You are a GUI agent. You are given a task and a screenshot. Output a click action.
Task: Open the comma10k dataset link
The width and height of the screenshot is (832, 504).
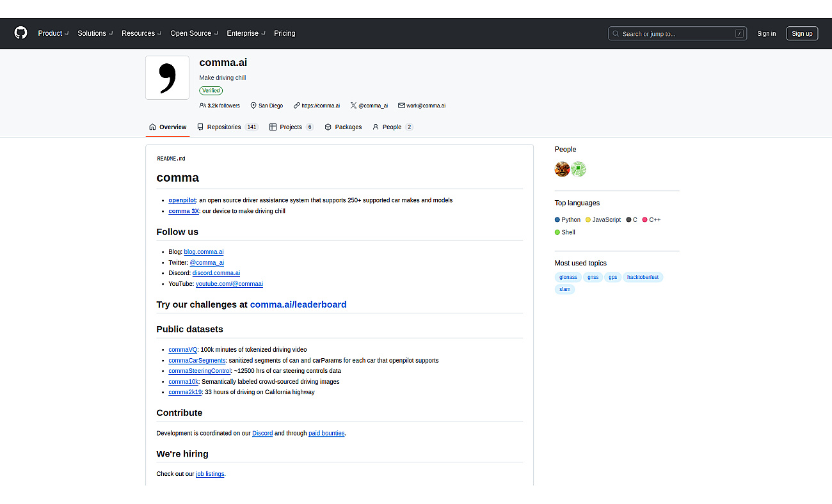pyautogui.click(x=184, y=382)
